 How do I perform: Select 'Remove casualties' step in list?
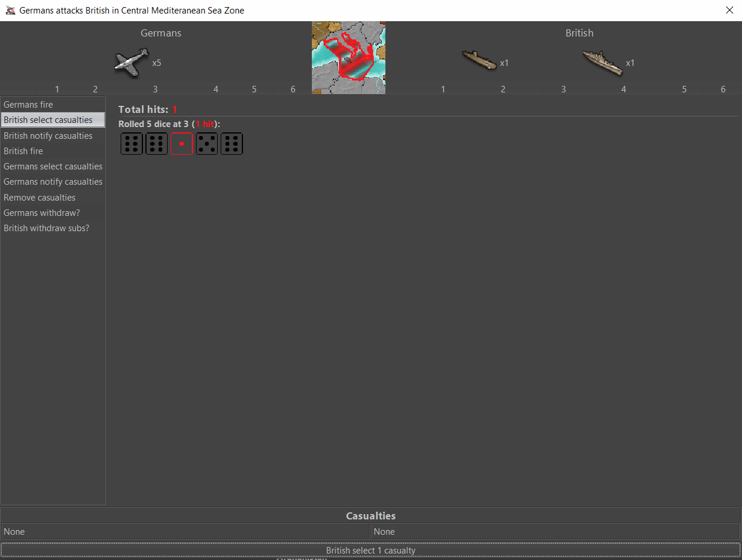tap(39, 198)
